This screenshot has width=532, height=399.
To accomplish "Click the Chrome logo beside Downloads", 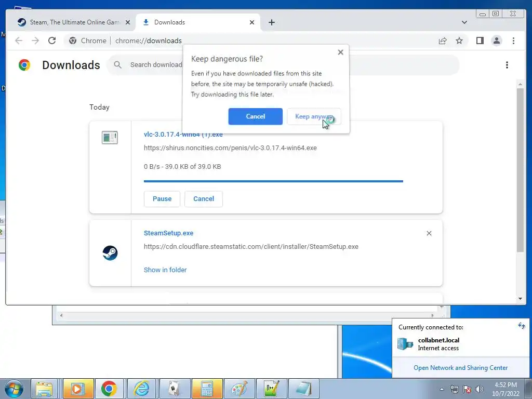I will (x=24, y=65).
